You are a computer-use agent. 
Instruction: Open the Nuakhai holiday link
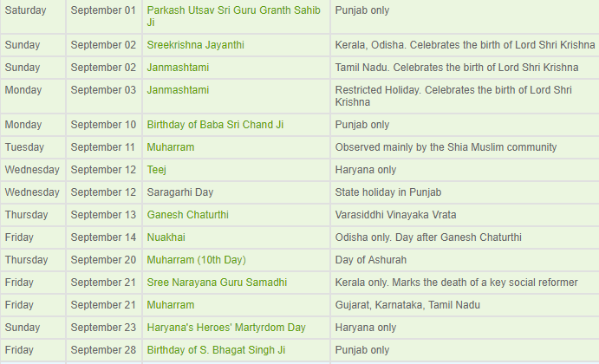tap(166, 237)
